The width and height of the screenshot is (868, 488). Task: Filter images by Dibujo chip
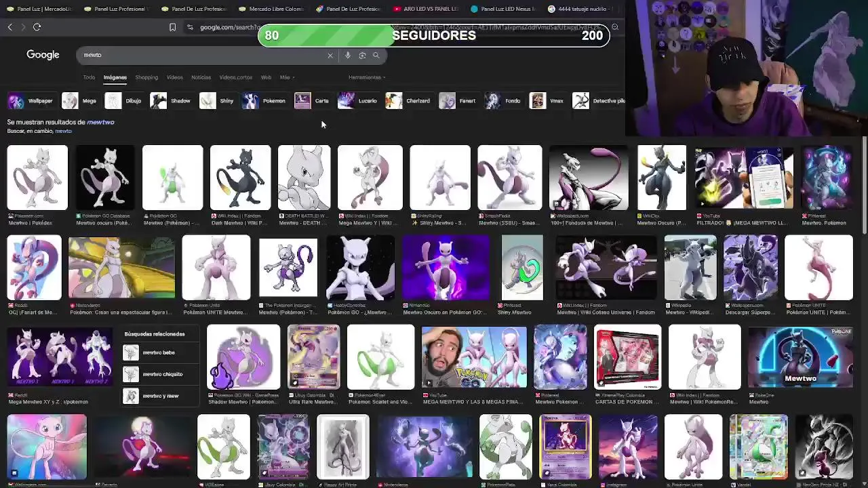coord(124,101)
